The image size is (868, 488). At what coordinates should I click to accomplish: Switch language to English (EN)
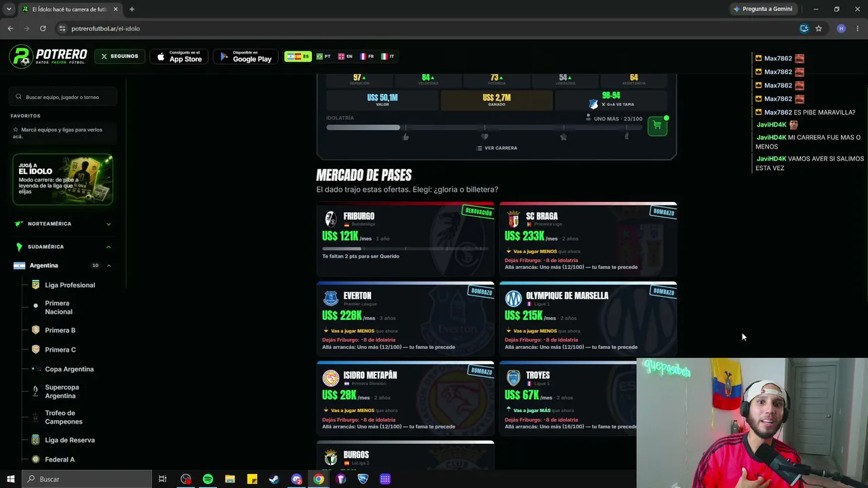coord(345,56)
